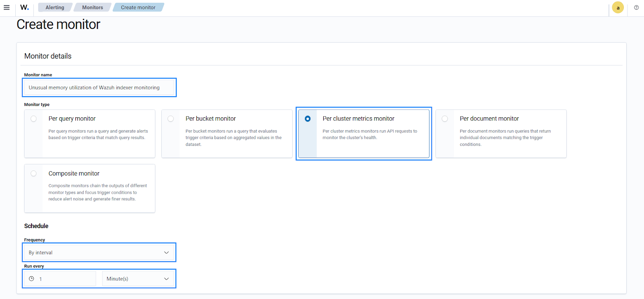Click the Per query monitor description text
This screenshot has height=299, width=644.
tap(98, 134)
